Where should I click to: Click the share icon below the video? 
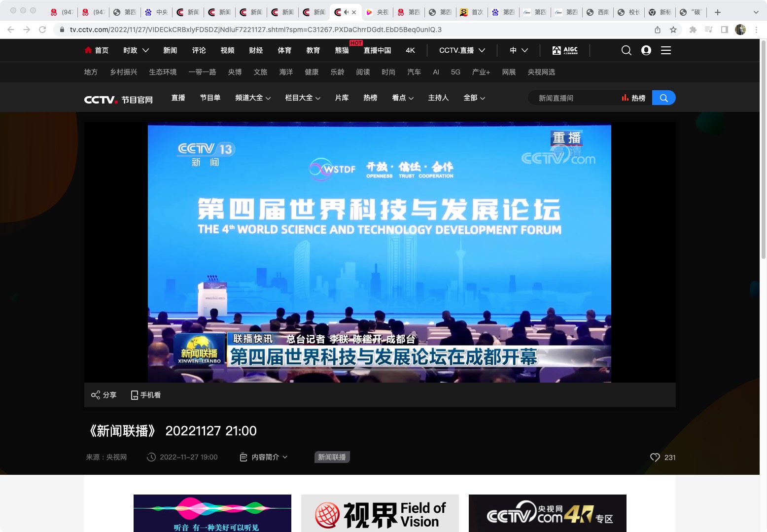(96, 395)
